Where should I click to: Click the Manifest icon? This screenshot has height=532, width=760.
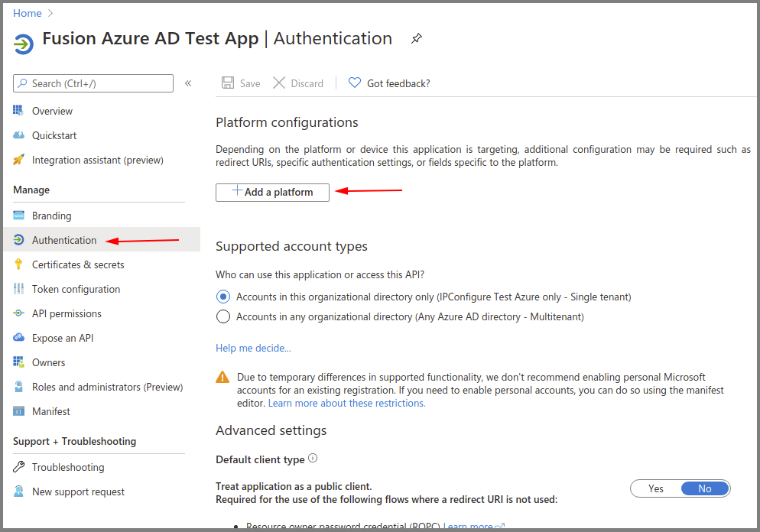(18, 411)
